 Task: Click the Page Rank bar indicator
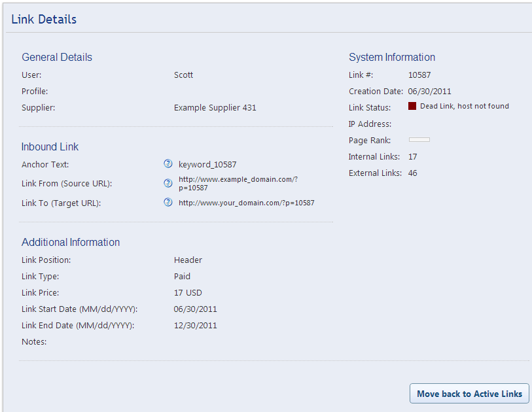tap(419, 140)
